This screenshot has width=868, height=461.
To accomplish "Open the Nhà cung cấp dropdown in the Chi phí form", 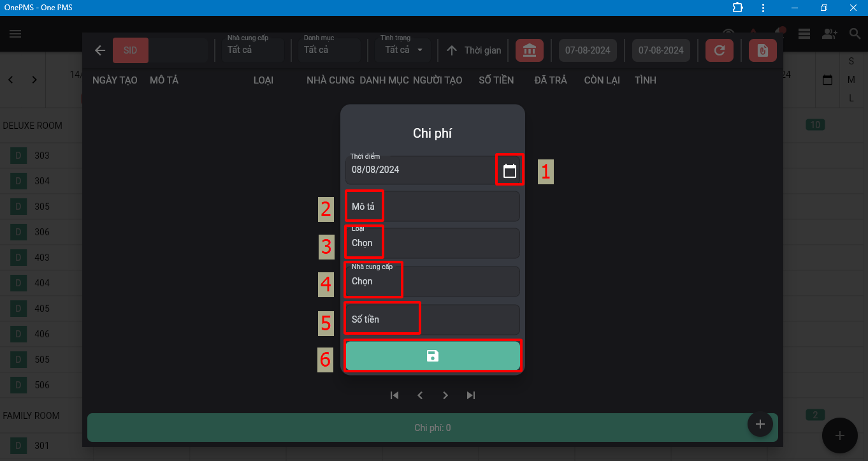I will click(x=433, y=281).
